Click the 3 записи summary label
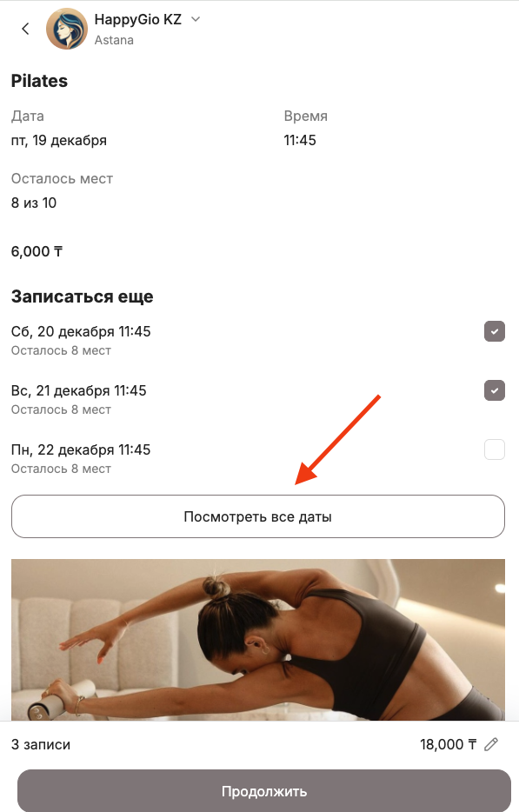519x812 pixels. pos(41,745)
